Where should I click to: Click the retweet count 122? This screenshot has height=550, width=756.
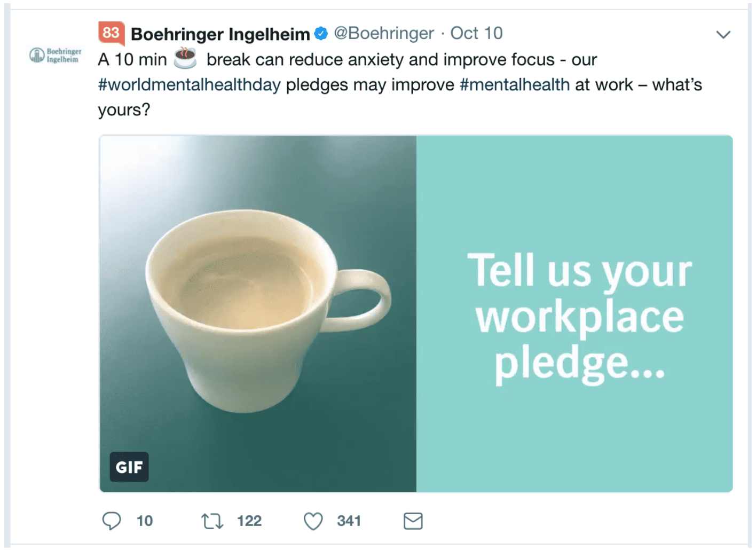[x=249, y=521]
